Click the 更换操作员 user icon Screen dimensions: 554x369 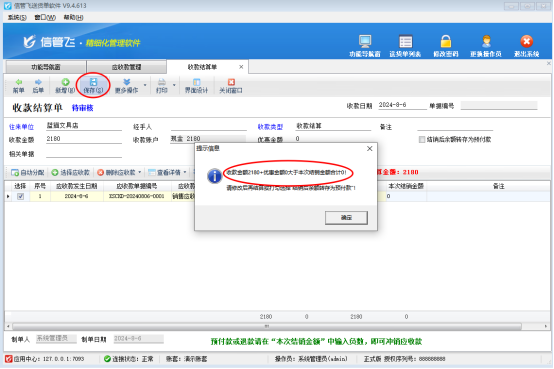tap(486, 41)
